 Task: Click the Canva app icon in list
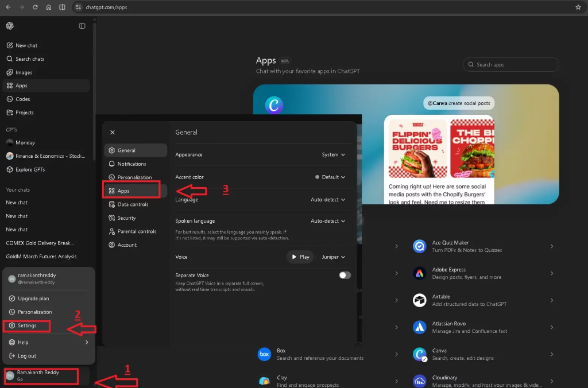[x=420, y=354]
